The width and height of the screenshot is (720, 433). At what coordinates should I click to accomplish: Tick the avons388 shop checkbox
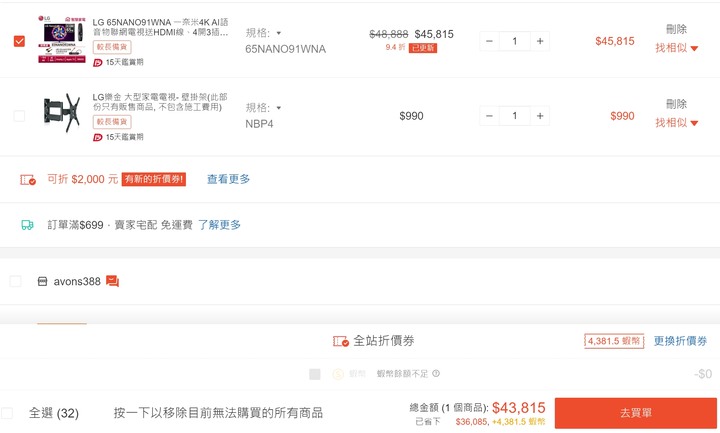point(15,281)
